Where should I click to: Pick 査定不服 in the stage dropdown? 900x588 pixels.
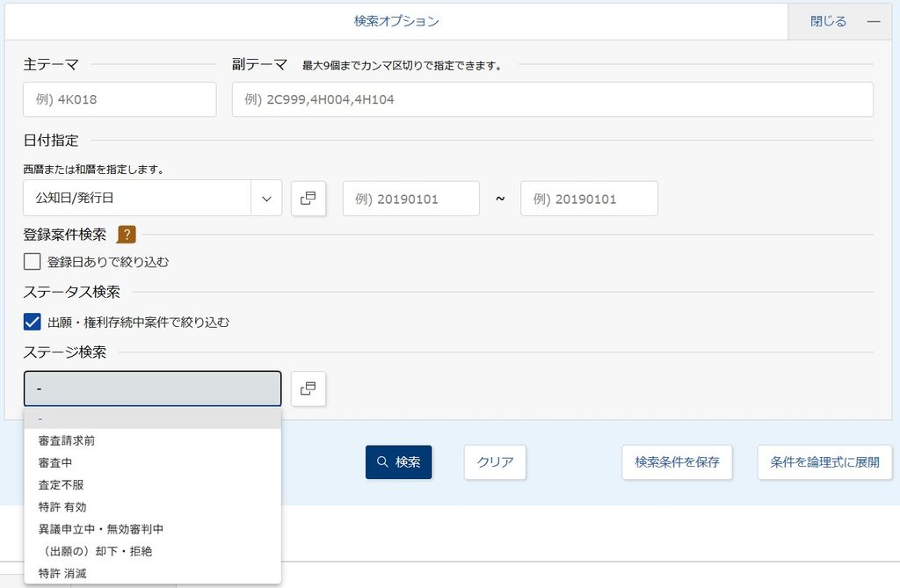point(153,484)
